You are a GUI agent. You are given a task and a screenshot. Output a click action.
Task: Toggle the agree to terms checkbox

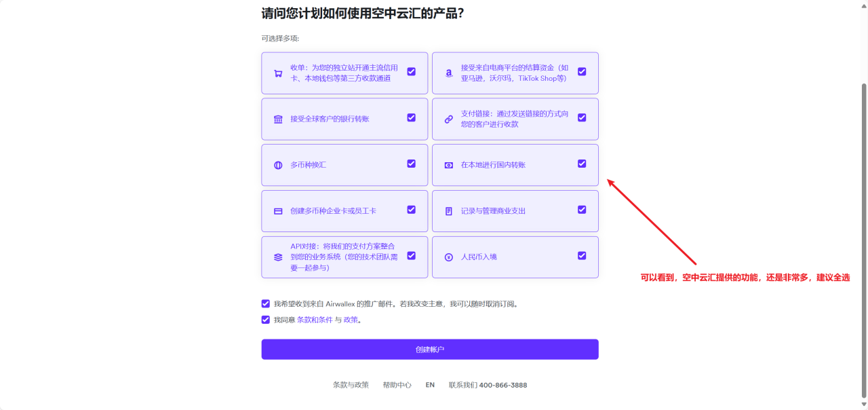point(266,319)
